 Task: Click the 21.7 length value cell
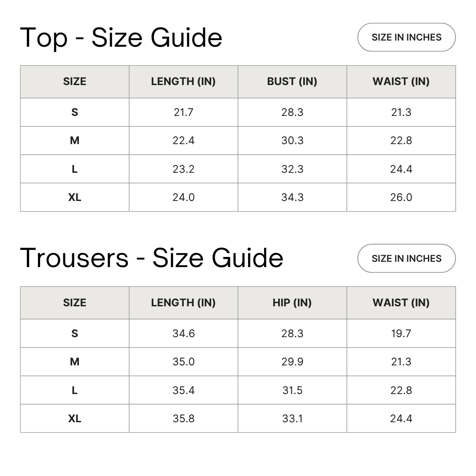coord(183,112)
